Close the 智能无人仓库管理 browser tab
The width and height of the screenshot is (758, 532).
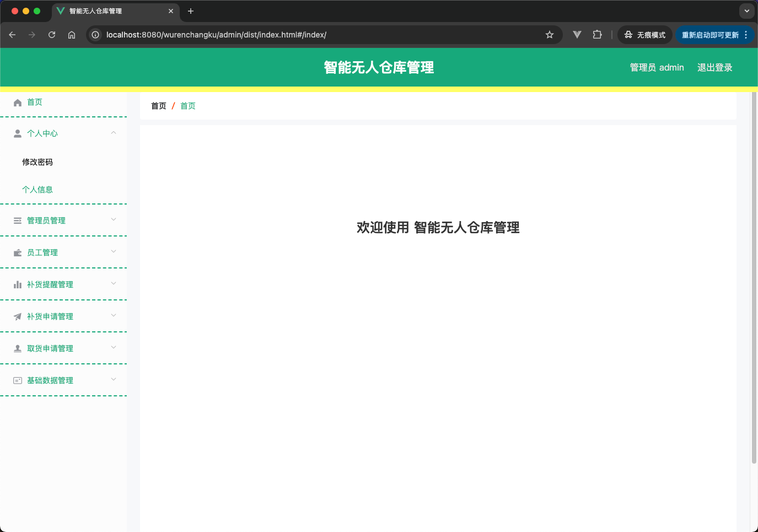[171, 11]
